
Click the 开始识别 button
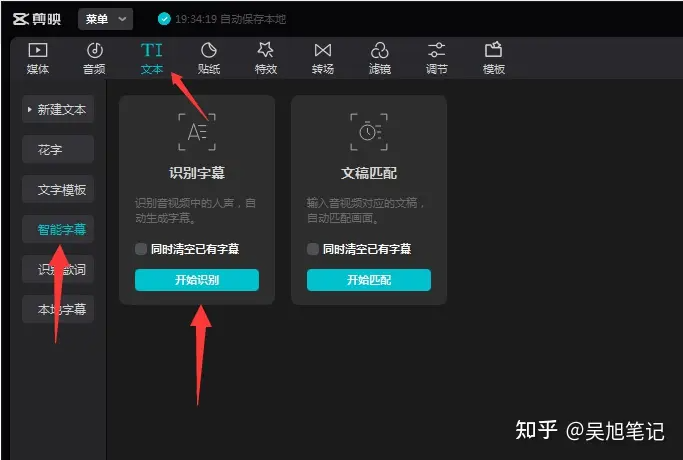tap(197, 280)
